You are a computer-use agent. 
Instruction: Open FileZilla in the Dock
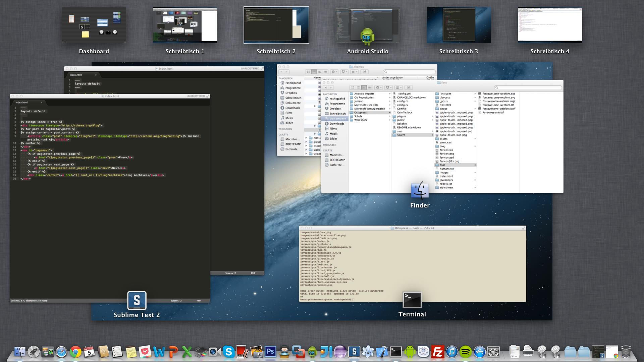[x=437, y=352]
